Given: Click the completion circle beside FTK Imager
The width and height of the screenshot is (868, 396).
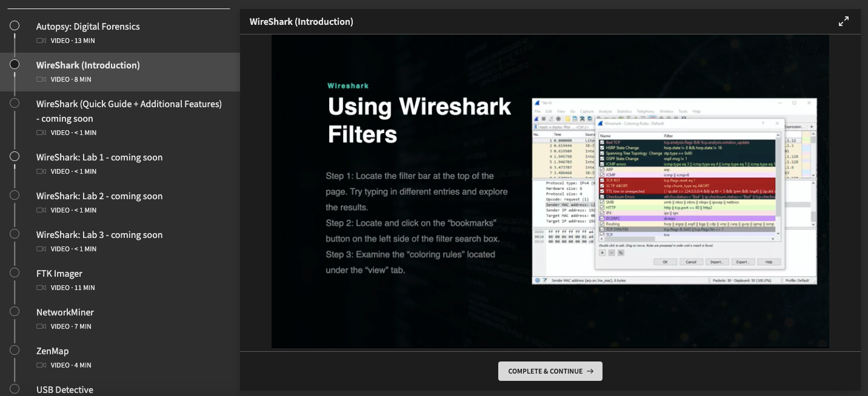Looking at the screenshot, I should pos(15,272).
